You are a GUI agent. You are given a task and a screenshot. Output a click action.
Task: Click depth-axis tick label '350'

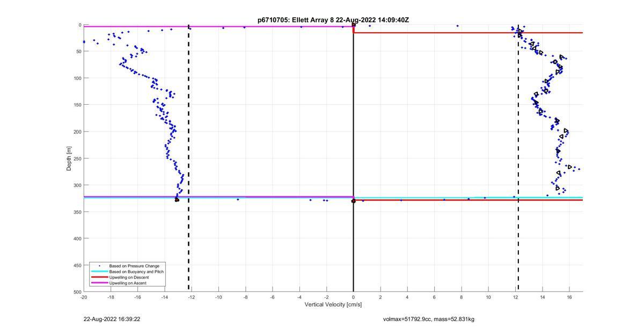point(77,212)
